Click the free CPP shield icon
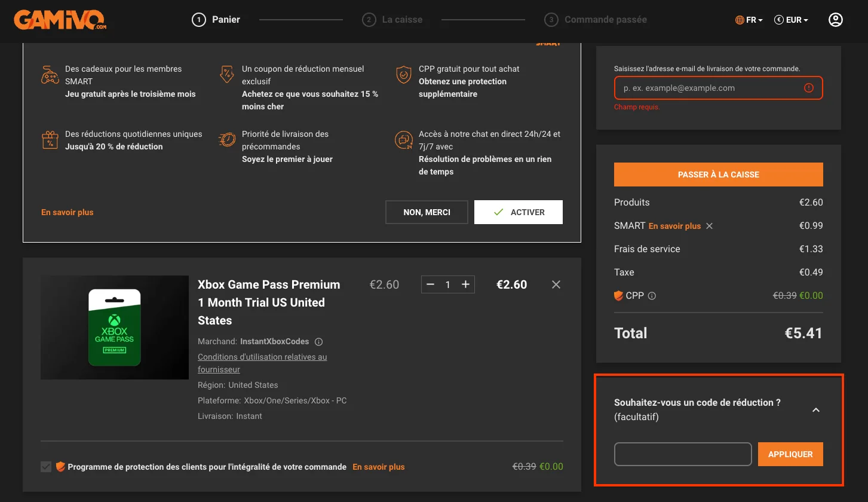868x502 pixels. tap(404, 75)
